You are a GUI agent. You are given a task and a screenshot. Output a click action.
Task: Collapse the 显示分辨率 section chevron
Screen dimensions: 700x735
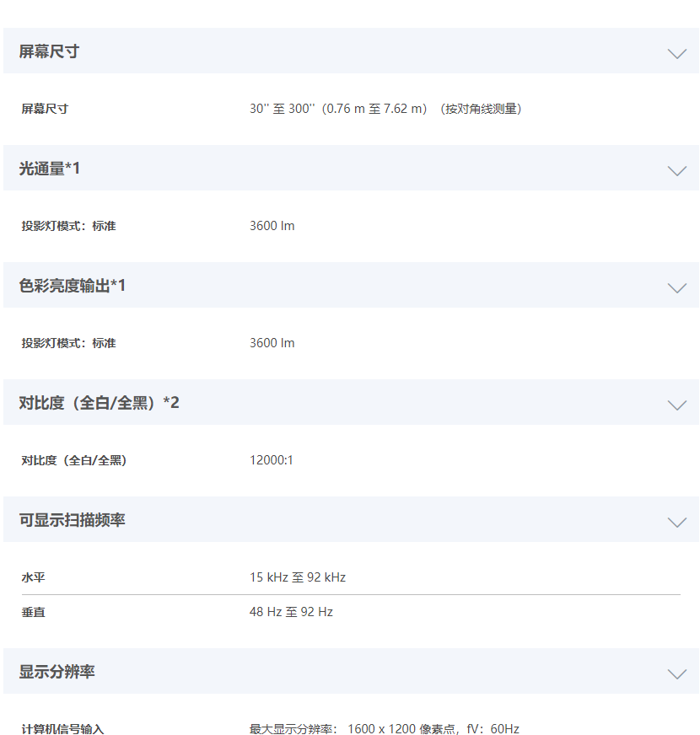[676, 674]
